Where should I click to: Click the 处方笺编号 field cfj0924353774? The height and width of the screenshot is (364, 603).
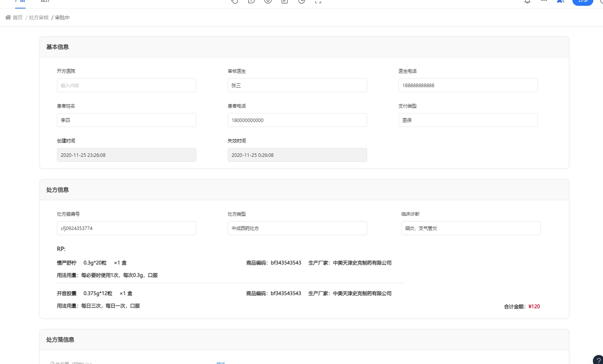pyautogui.click(x=127, y=228)
